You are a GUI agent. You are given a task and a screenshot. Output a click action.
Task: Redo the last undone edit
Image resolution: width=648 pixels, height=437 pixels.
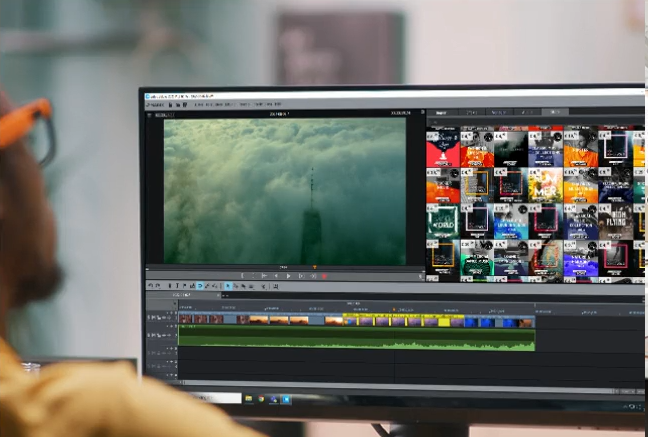point(157,286)
